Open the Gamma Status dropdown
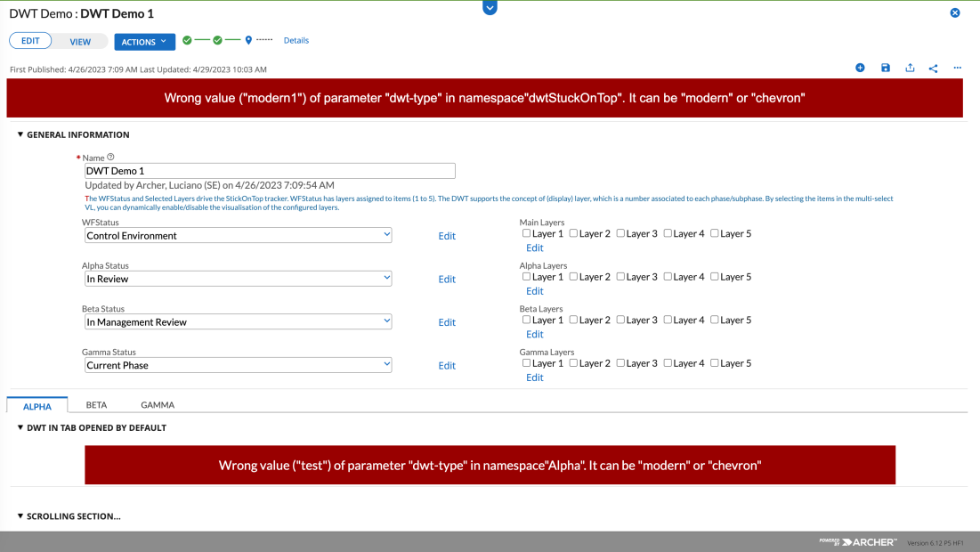 coord(239,364)
